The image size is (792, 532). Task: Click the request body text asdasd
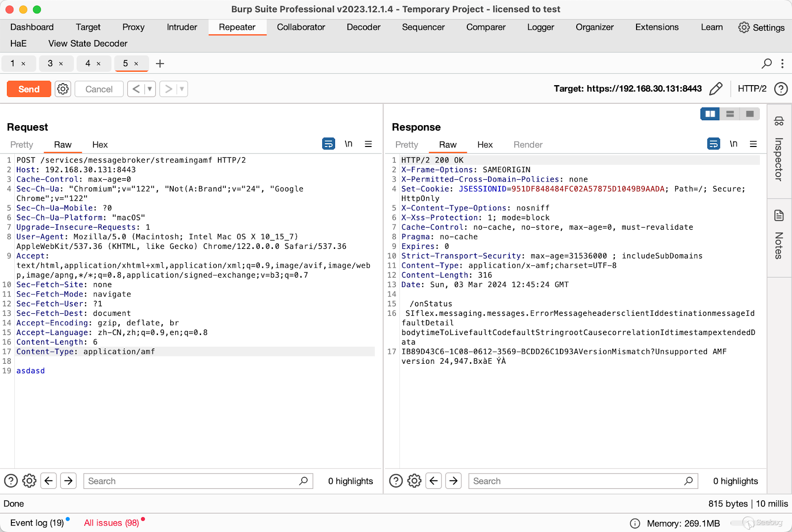pyautogui.click(x=31, y=371)
